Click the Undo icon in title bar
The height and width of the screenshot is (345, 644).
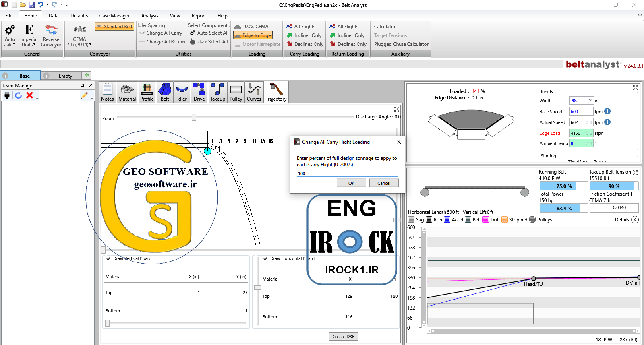[x=40, y=5]
